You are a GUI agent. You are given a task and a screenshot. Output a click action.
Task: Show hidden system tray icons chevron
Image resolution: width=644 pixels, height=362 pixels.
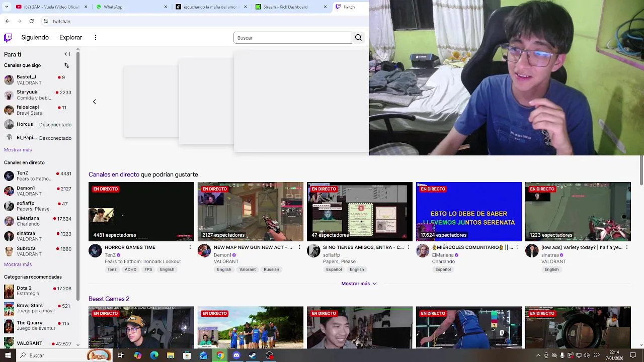point(538,355)
